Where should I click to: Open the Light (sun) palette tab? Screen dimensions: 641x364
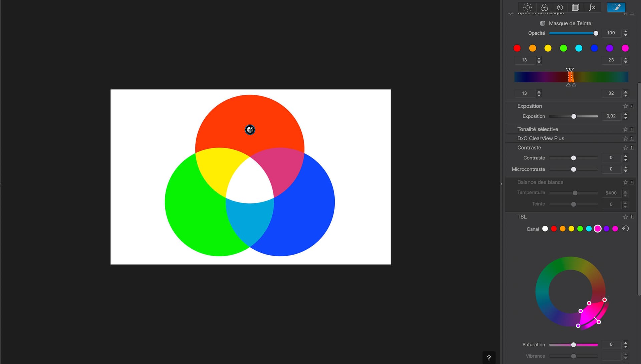[x=527, y=7]
